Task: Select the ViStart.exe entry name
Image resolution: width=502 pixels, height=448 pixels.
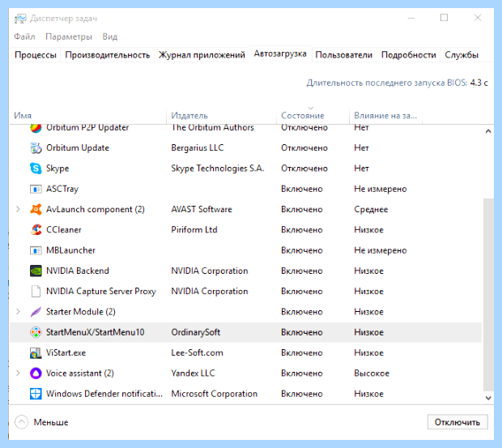Action: tap(66, 353)
